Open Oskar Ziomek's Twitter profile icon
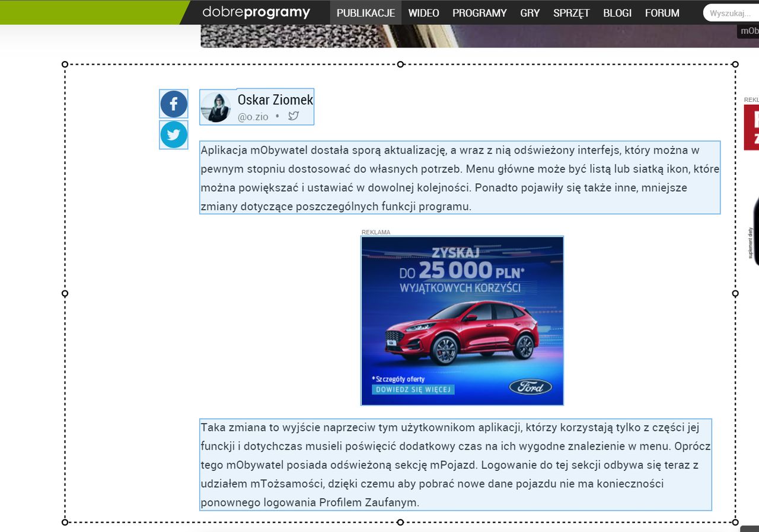This screenshot has width=759, height=532. (294, 116)
